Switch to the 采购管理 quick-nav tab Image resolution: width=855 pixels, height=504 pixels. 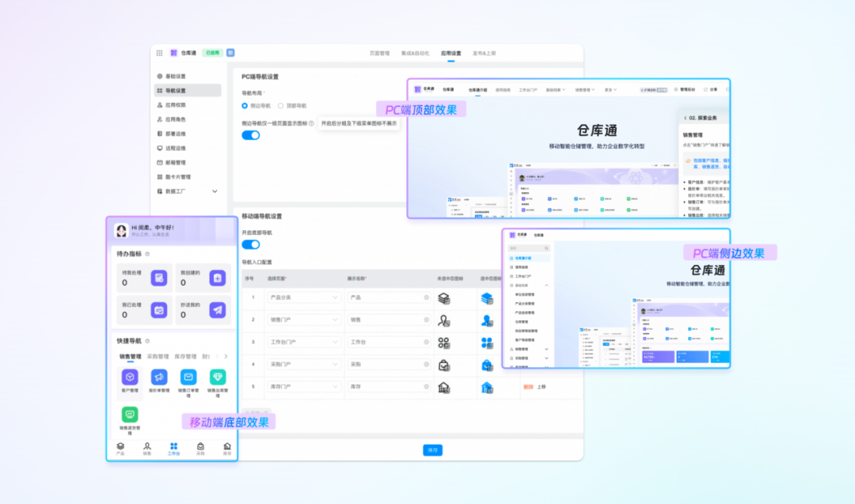click(x=158, y=356)
